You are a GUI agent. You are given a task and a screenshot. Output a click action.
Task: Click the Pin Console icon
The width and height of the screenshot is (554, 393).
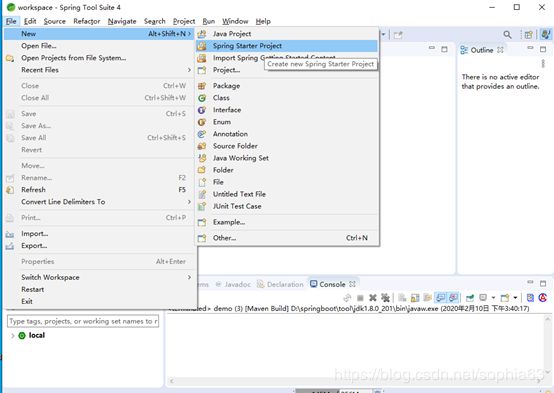[470, 298]
